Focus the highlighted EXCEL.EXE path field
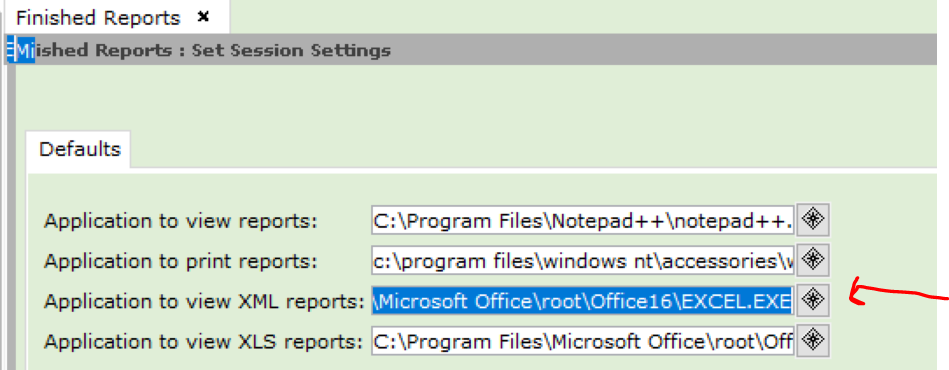 [583, 300]
